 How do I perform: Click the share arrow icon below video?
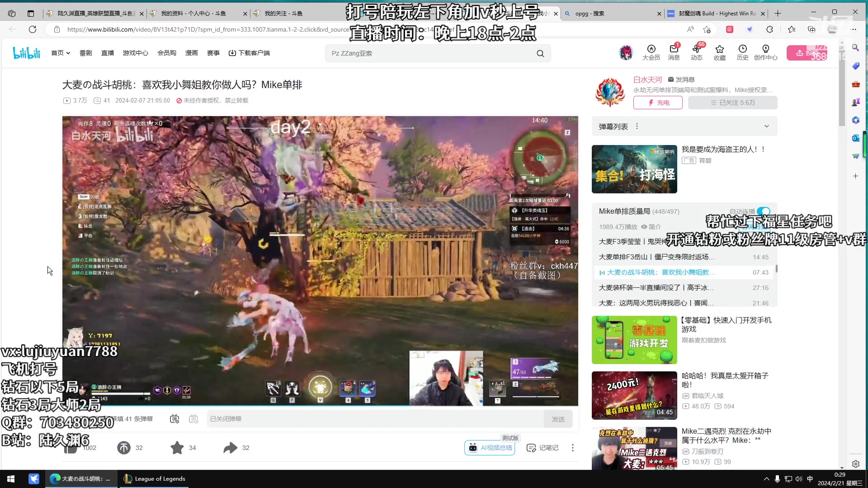pyautogui.click(x=231, y=448)
